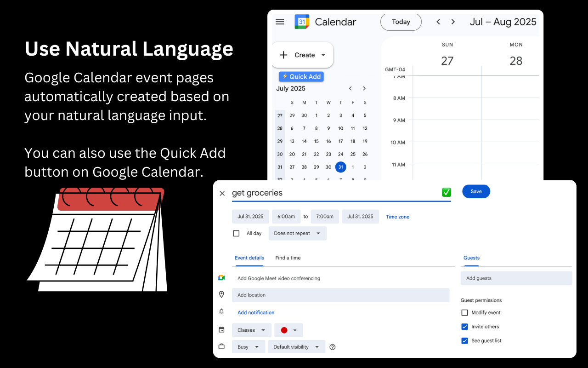Click the Time zone link
This screenshot has height=368, width=588.
click(397, 217)
